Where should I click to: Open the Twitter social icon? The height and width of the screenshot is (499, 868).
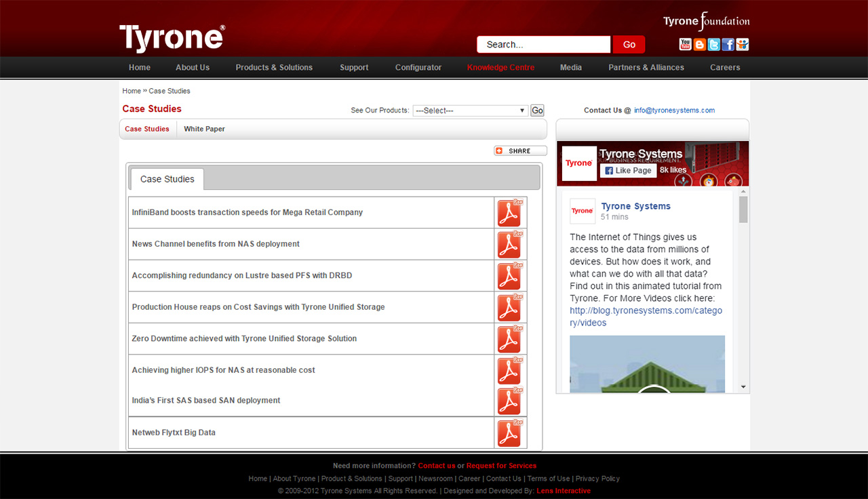click(714, 45)
